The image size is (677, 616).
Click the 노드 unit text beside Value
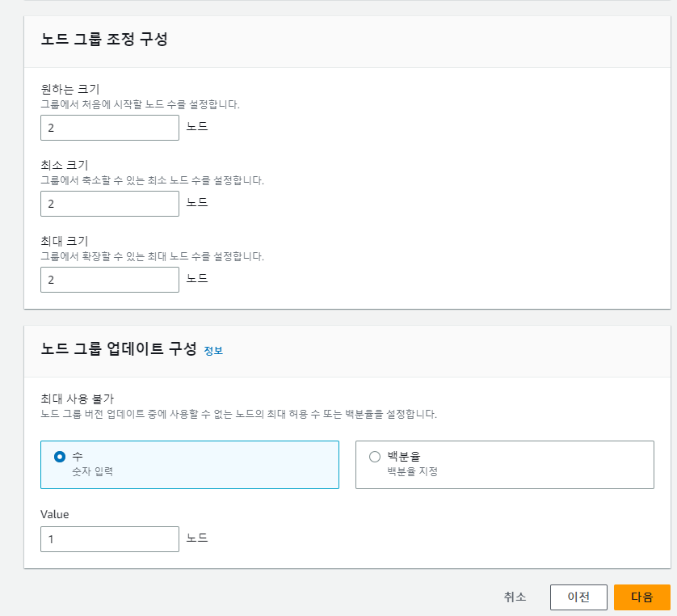tap(197, 538)
